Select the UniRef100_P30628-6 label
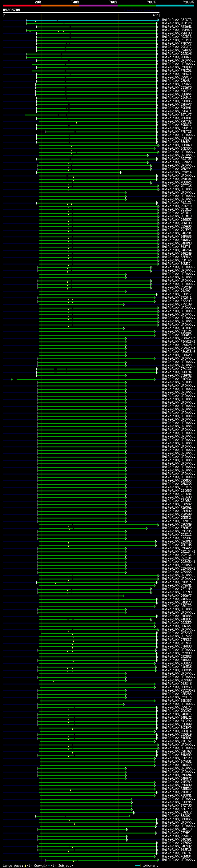The image size is (197, 868). (x=179, y=352)
